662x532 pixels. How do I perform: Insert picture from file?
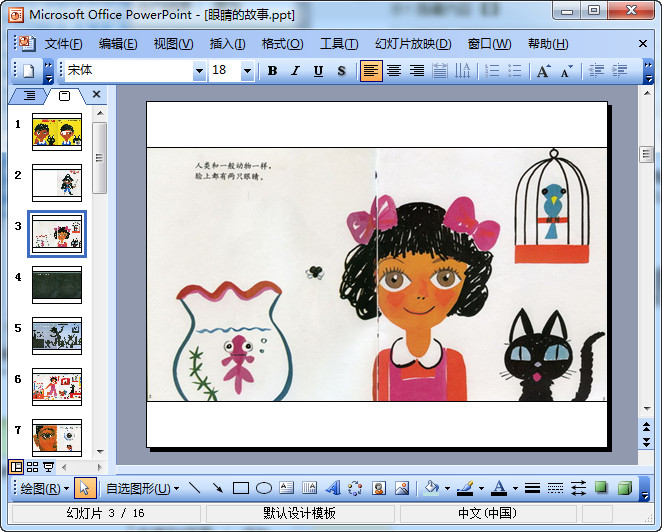coord(402,489)
